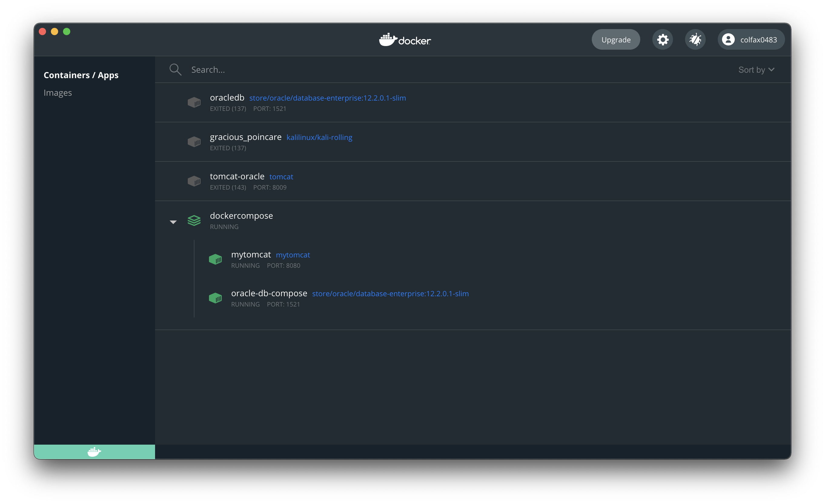Click the green mytomcat container icon
This screenshot has width=825, height=504.
pos(215,259)
